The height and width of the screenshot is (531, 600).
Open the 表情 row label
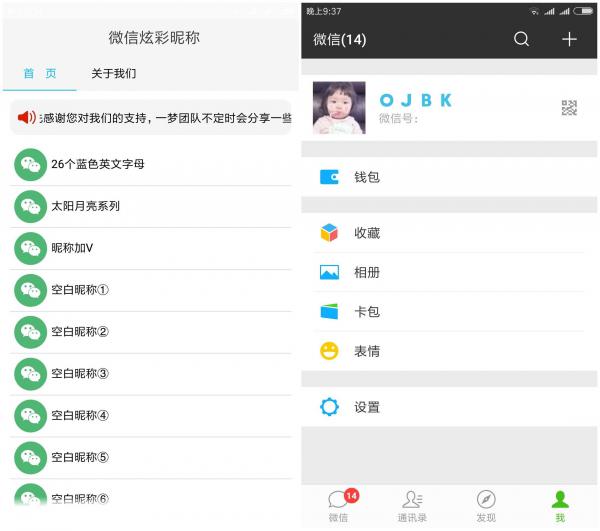367,351
